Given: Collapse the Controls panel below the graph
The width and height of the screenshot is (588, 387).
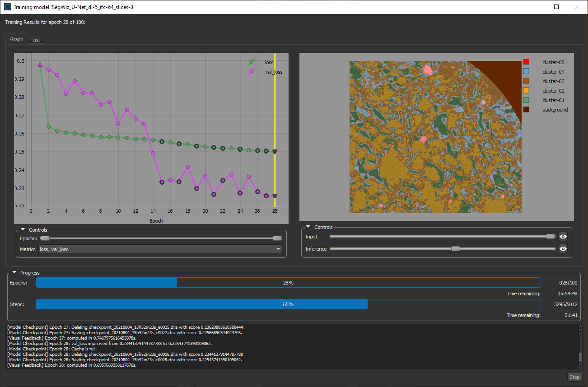Looking at the screenshot, I should click(23, 229).
